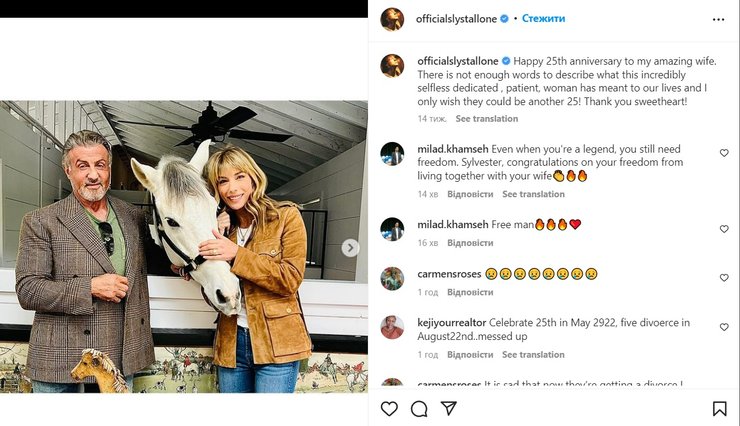Screen dimensions: 740x426
Task: Click kejiyourrealtor's profile avatar
Action: [x=392, y=328]
